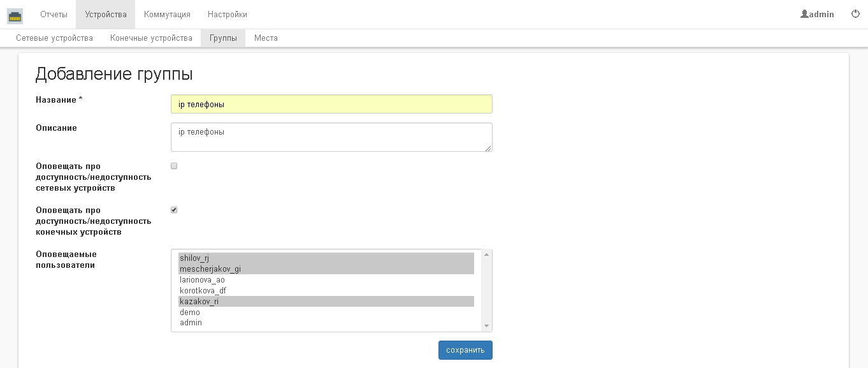Click the network switch logo icon
868x368 pixels.
[15, 15]
